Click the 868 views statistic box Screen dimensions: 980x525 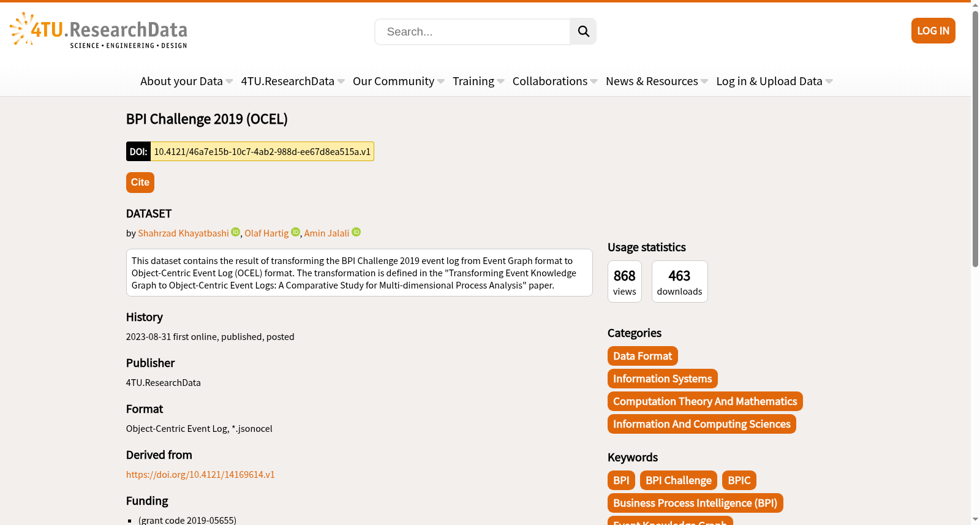(x=625, y=281)
